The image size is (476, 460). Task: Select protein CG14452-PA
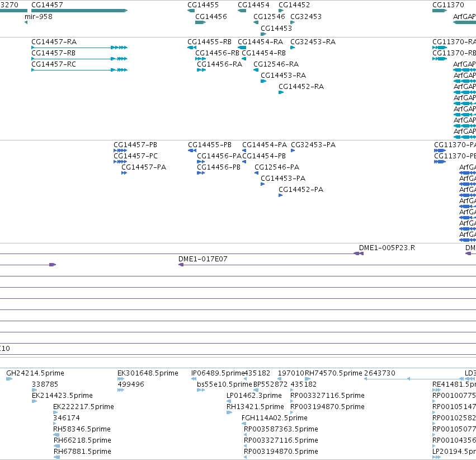[301, 190]
